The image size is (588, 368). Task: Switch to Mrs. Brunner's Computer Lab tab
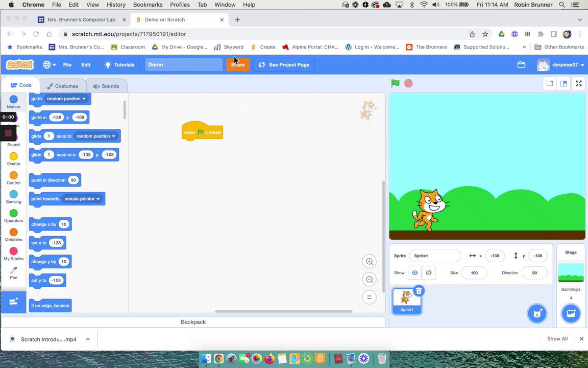pyautogui.click(x=82, y=19)
